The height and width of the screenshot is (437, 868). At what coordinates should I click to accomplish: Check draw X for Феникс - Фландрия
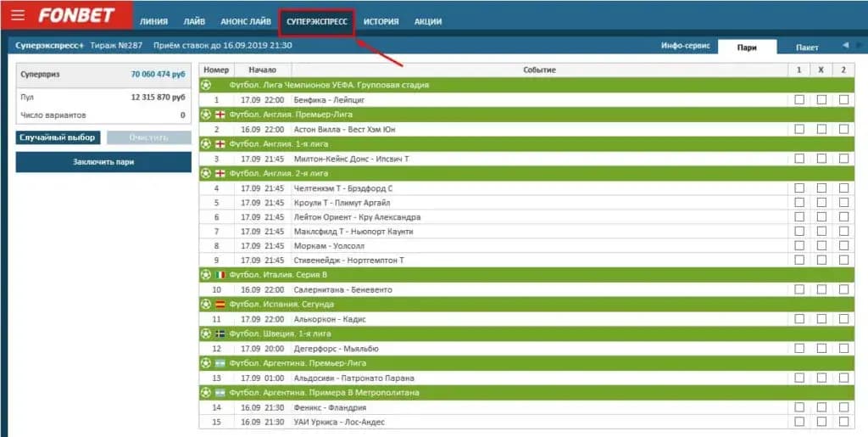point(821,407)
